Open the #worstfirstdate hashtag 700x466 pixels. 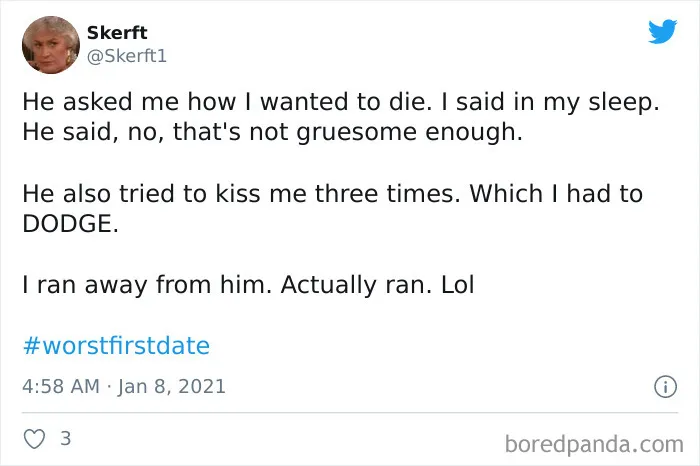coord(116,346)
